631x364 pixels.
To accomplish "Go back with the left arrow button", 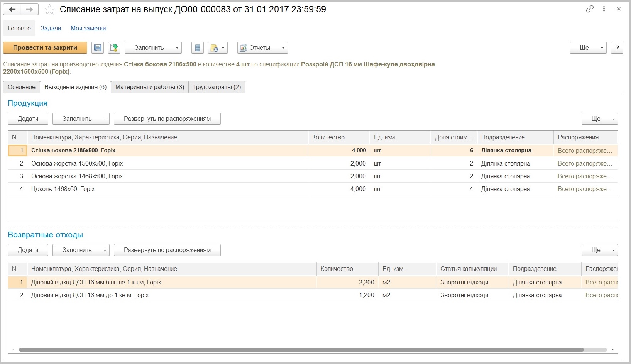I will point(12,10).
